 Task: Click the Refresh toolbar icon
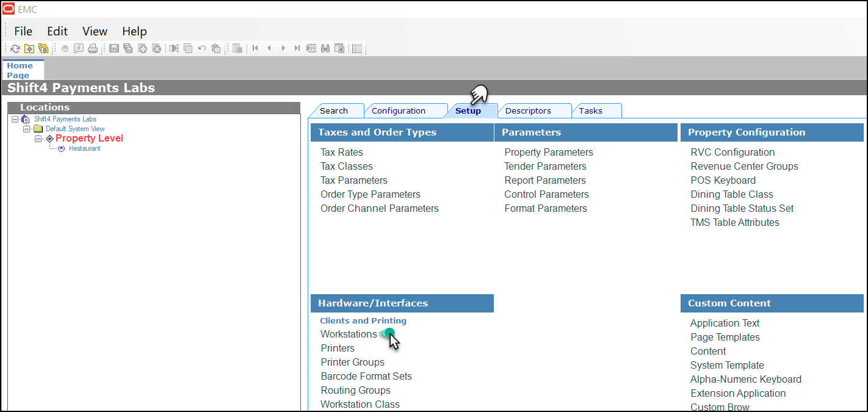(15, 49)
